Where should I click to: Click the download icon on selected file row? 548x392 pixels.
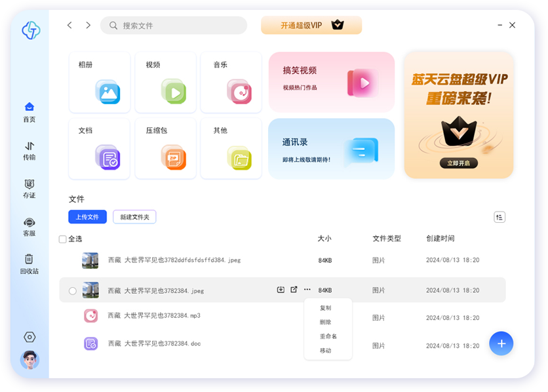281,290
